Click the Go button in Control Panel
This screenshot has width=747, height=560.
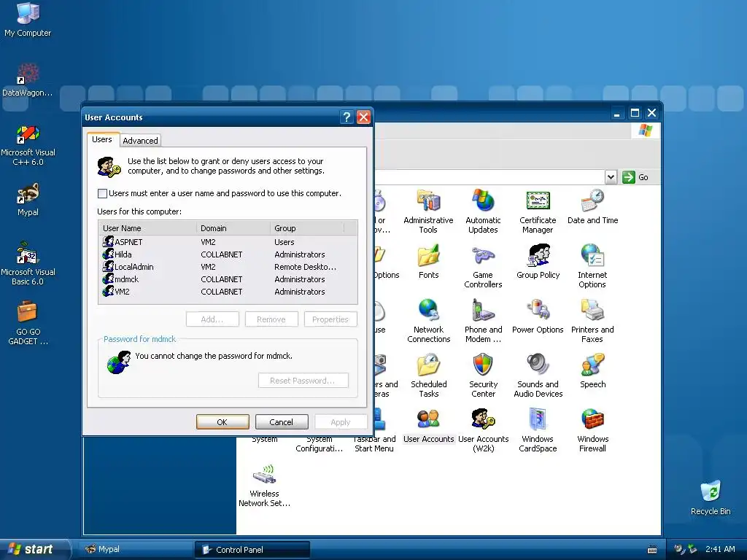(x=636, y=177)
